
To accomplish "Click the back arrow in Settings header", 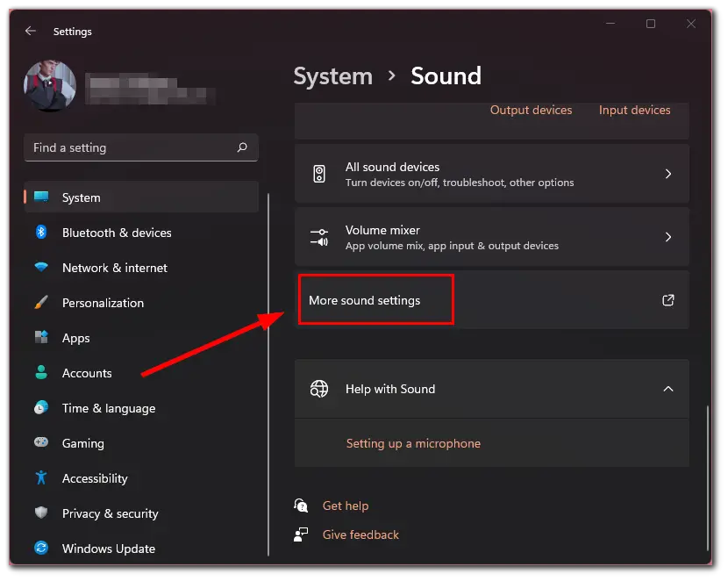I will (x=31, y=31).
